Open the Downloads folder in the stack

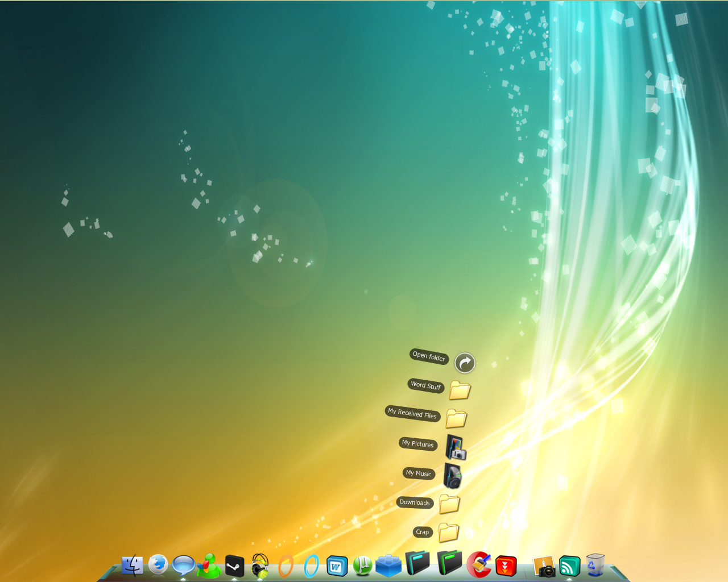(x=449, y=504)
